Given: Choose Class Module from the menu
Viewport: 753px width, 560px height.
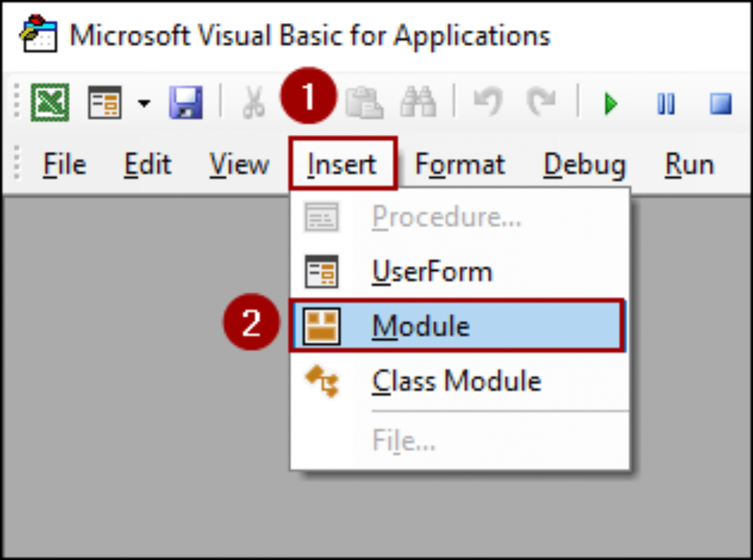Looking at the screenshot, I should 456,381.
